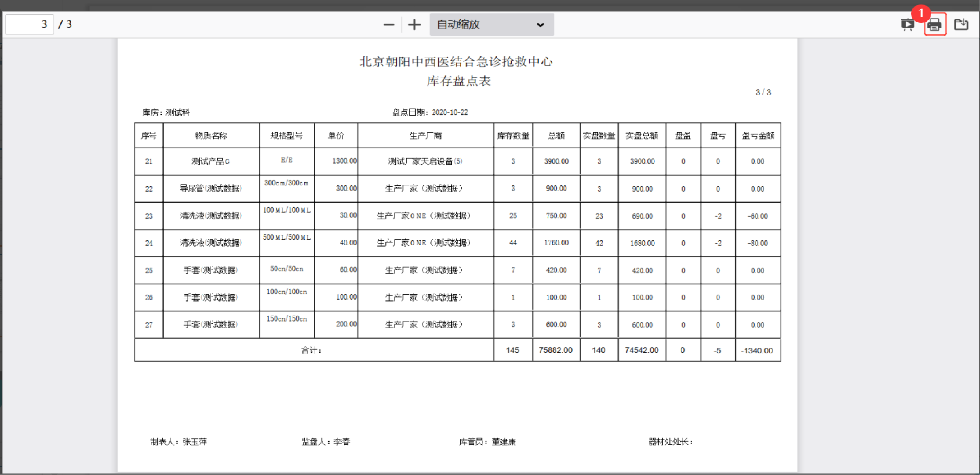Click the 实盘数量 column header
The height and width of the screenshot is (475, 980).
pos(599,136)
